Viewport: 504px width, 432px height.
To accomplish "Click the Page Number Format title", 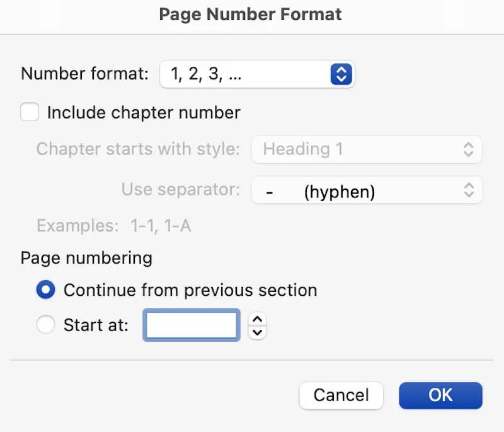I will pyautogui.click(x=250, y=14).
